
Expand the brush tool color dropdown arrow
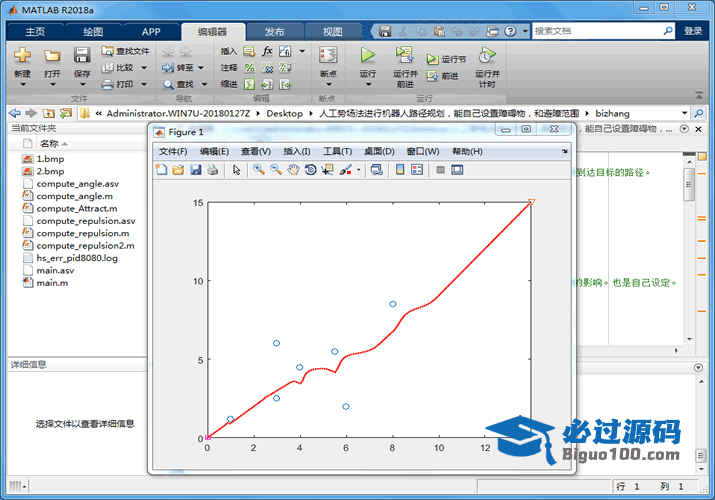(x=358, y=170)
